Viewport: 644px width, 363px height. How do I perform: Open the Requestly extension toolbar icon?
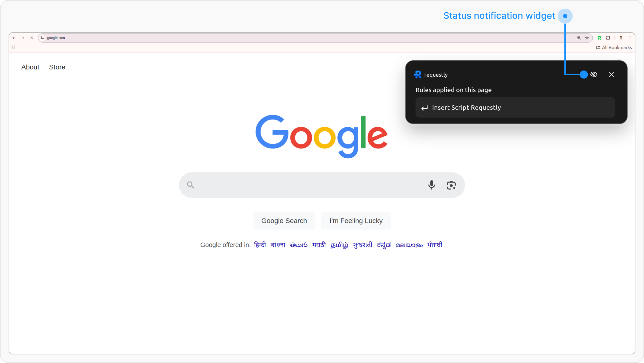[x=599, y=38]
